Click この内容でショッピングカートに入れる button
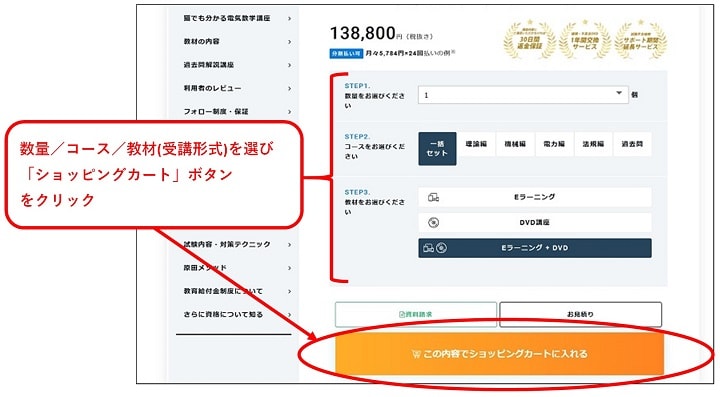Image resolution: width=720 pixels, height=397 pixels. pos(500,354)
